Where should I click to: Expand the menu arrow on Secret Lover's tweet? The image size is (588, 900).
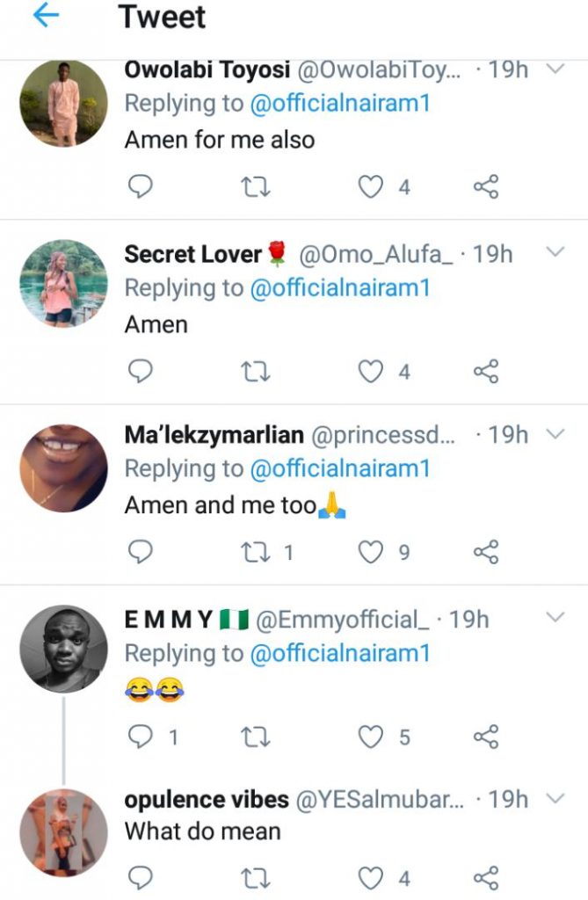555,253
